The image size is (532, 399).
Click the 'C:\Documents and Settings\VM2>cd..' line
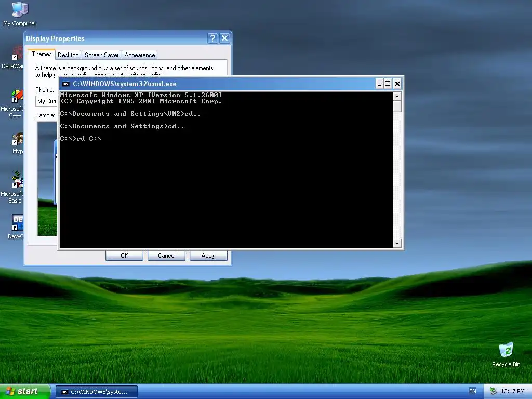tap(130, 114)
